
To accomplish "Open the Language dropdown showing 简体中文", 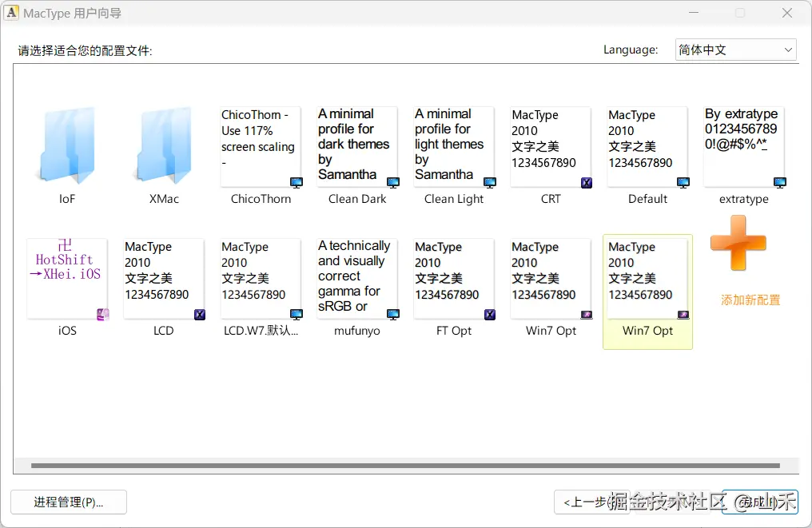I will click(735, 50).
